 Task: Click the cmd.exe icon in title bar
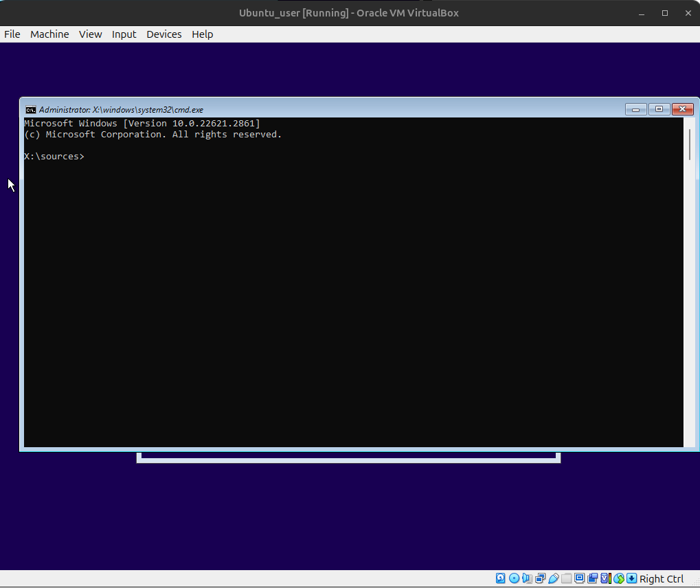30,110
